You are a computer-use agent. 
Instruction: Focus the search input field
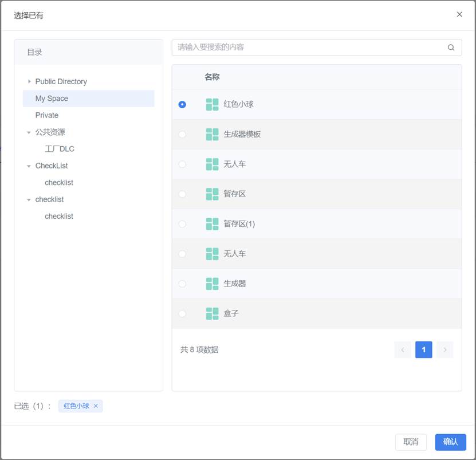(317, 48)
